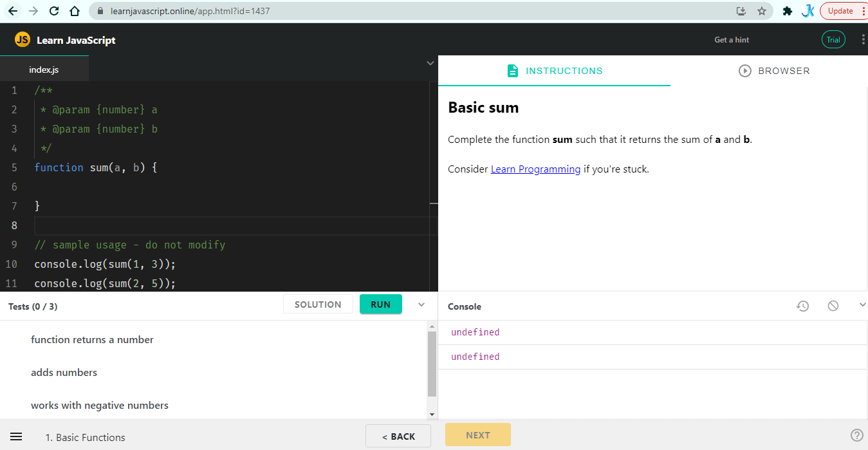Click the Trial badge
868x450 pixels.
click(833, 39)
